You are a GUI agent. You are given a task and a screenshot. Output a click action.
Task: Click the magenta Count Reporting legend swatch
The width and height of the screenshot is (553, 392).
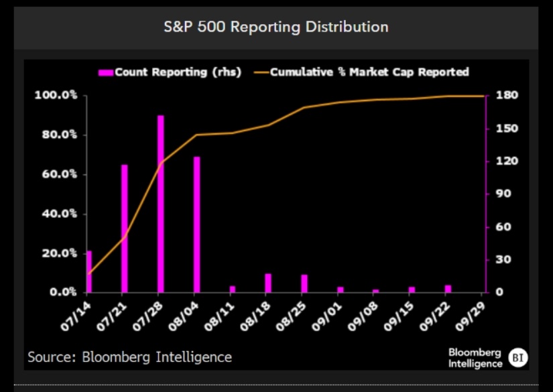(x=106, y=72)
